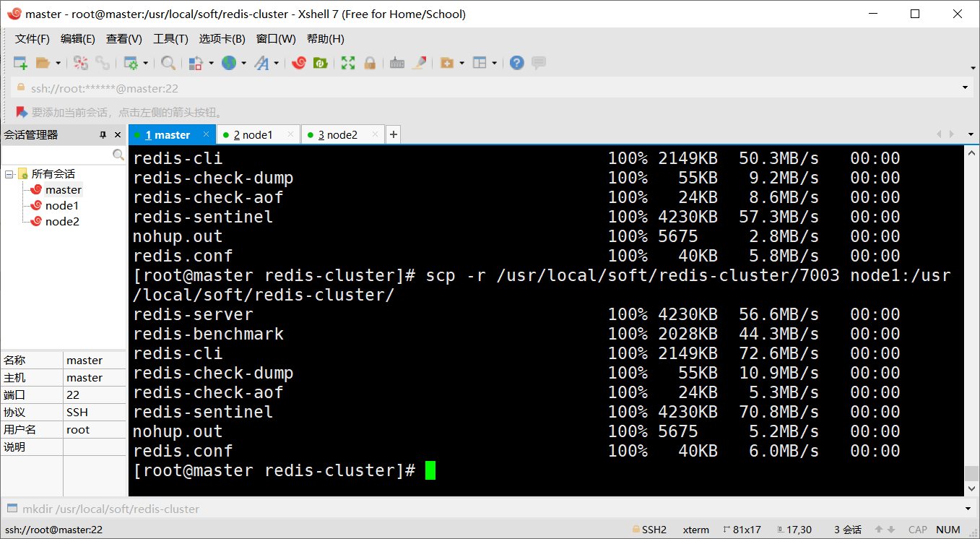Click the session Properties gear icon
This screenshot has width=980, height=539.
pyautogui.click(x=131, y=64)
